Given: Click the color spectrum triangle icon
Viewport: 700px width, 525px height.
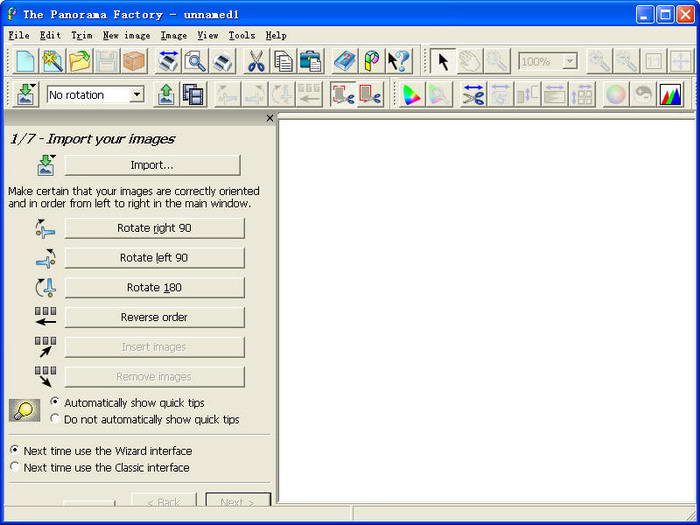Looking at the screenshot, I should click(x=412, y=95).
